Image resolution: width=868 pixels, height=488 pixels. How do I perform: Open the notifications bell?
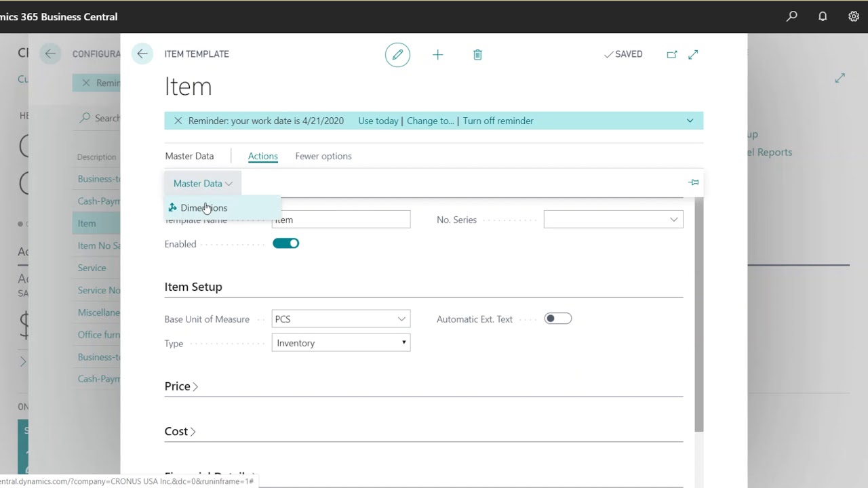click(x=823, y=16)
